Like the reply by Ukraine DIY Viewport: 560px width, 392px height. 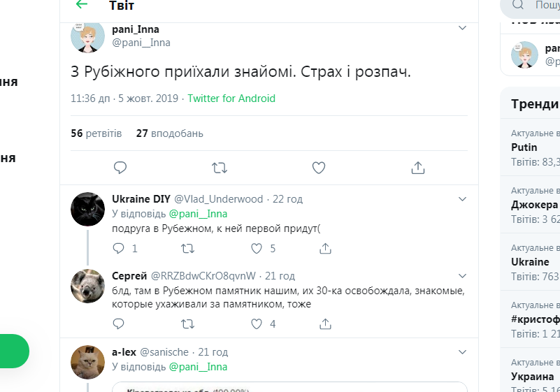click(257, 248)
